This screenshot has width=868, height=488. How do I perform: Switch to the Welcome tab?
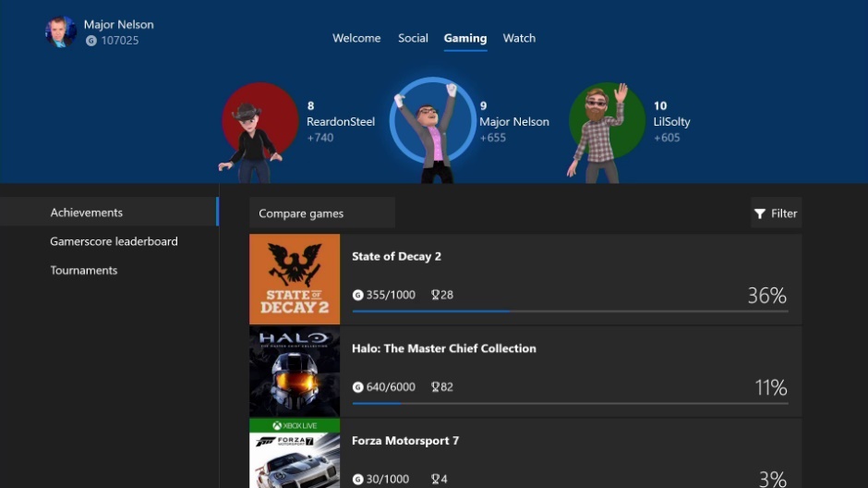point(356,38)
